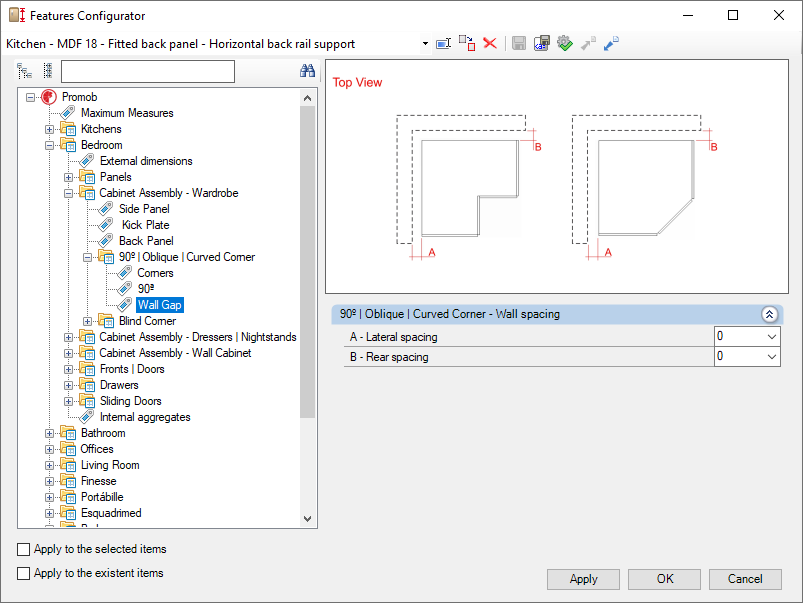Select the Kick Plate tree item
This screenshot has height=603, width=803.
pyautogui.click(x=145, y=225)
